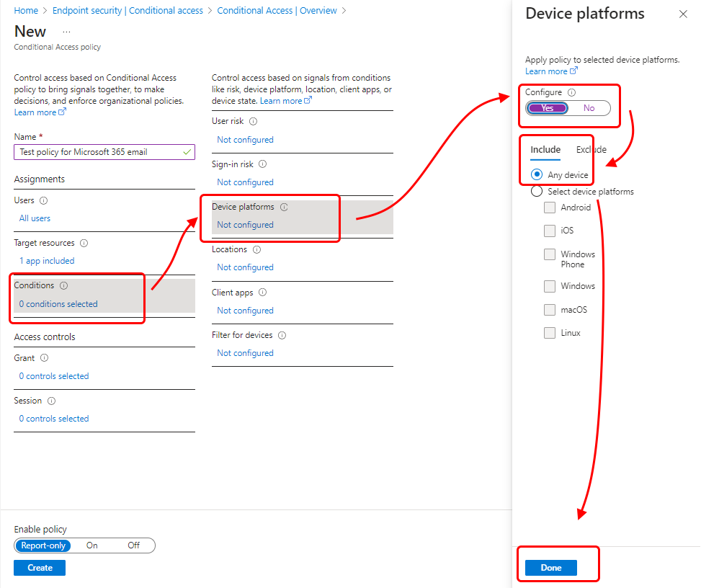Open info icon next to Target resources
701x588 pixels.
tap(84, 244)
